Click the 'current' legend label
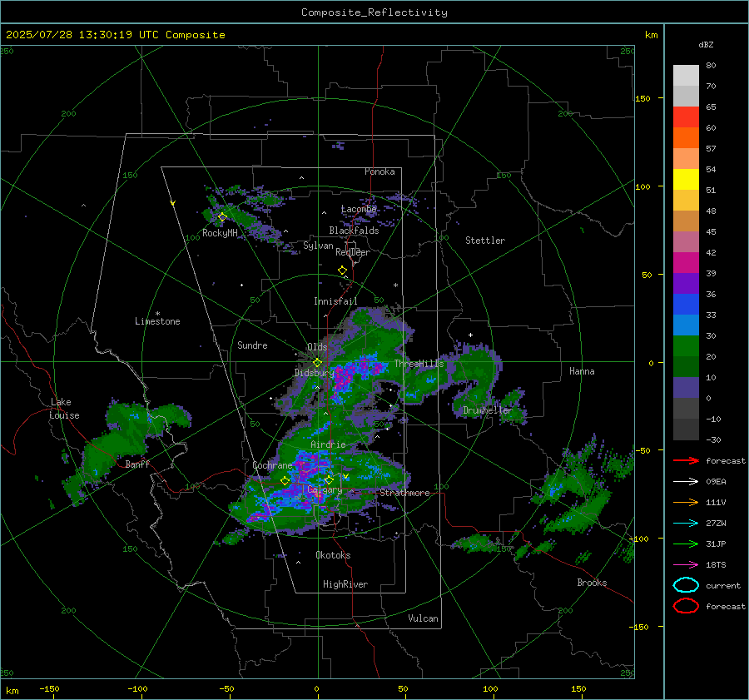 [x=723, y=586]
